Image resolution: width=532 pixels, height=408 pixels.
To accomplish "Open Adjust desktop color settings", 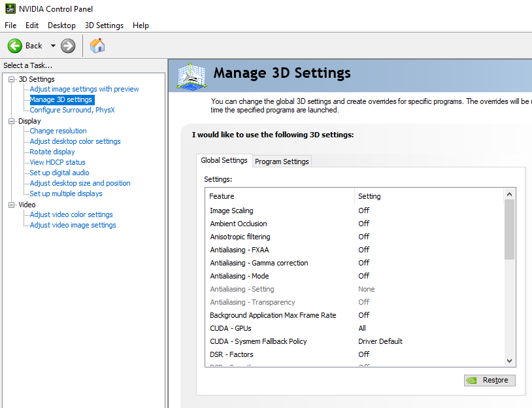I will tap(75, 141).
